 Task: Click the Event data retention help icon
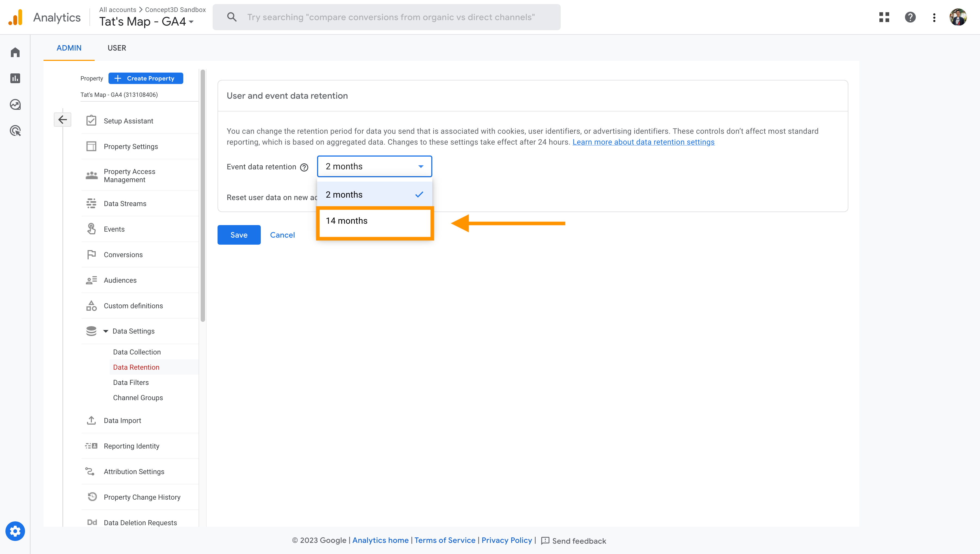(x=304, y=167)
